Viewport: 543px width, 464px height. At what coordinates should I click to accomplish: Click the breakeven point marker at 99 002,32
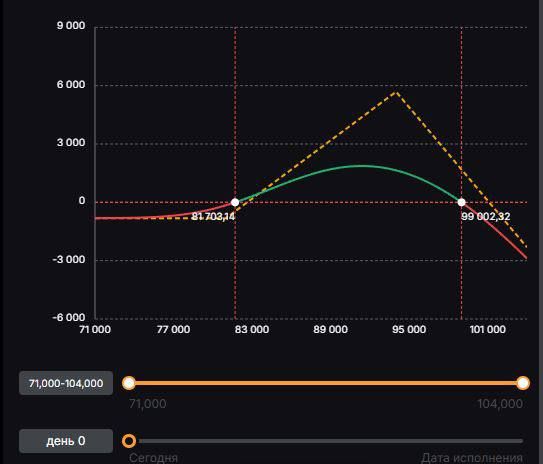coord(461,202)
